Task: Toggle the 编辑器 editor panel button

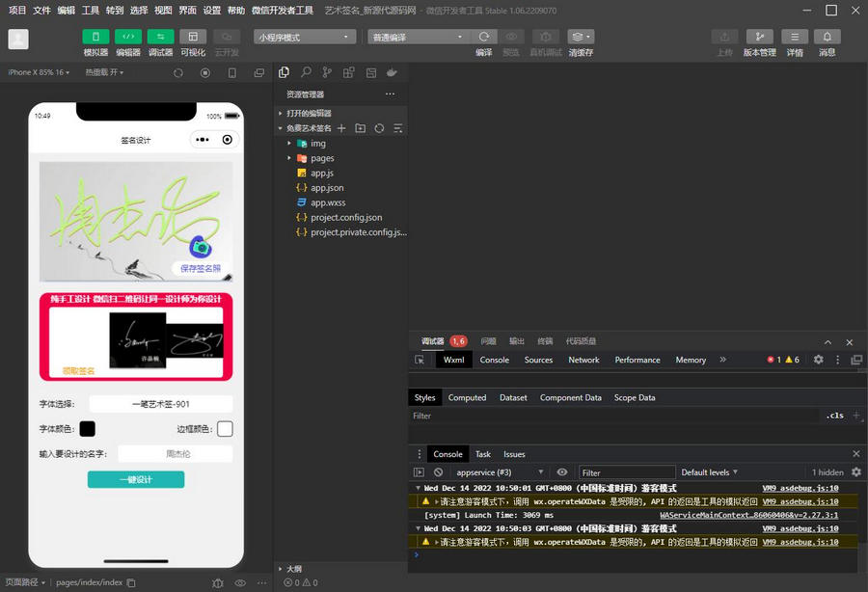Action: tap(128, 37)
